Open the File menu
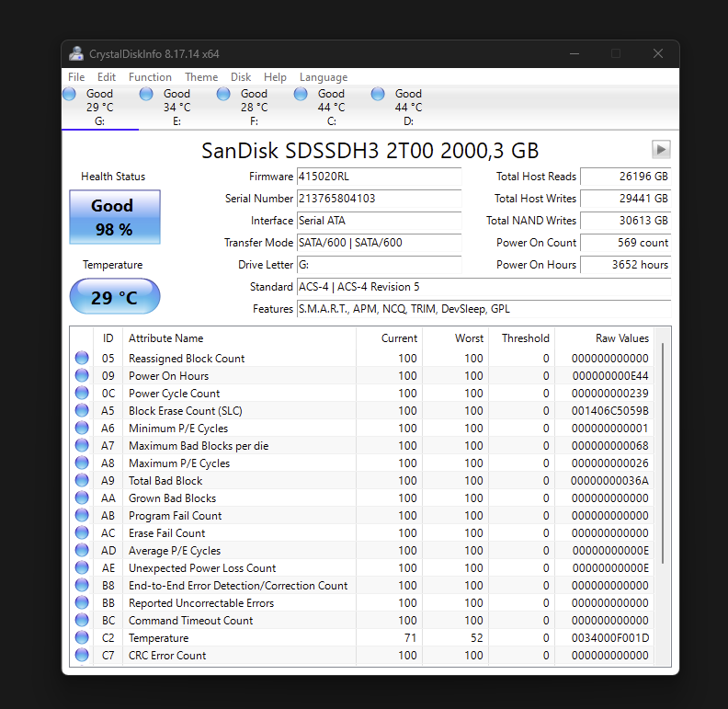Image resolution: width=728 pixels, height=709 pixels. [x=76, y=77]
